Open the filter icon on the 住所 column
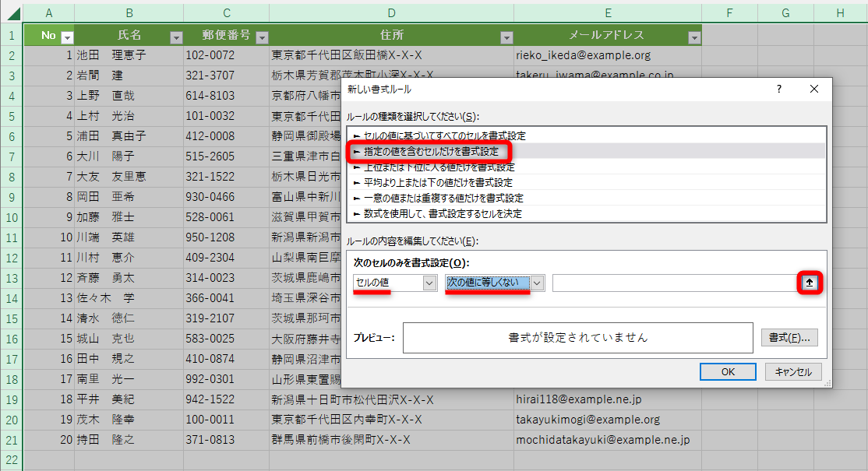This screenshot has width=868, height=471. [506, 36]
